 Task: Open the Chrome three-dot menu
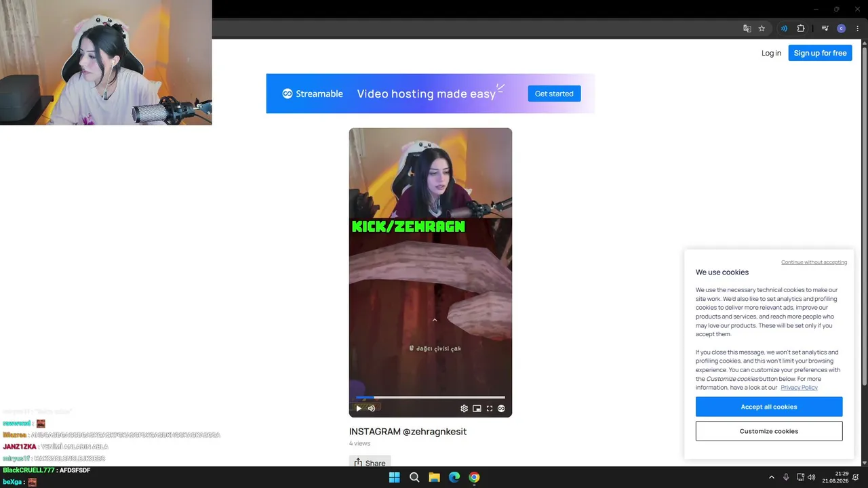[x=857, y=28]
